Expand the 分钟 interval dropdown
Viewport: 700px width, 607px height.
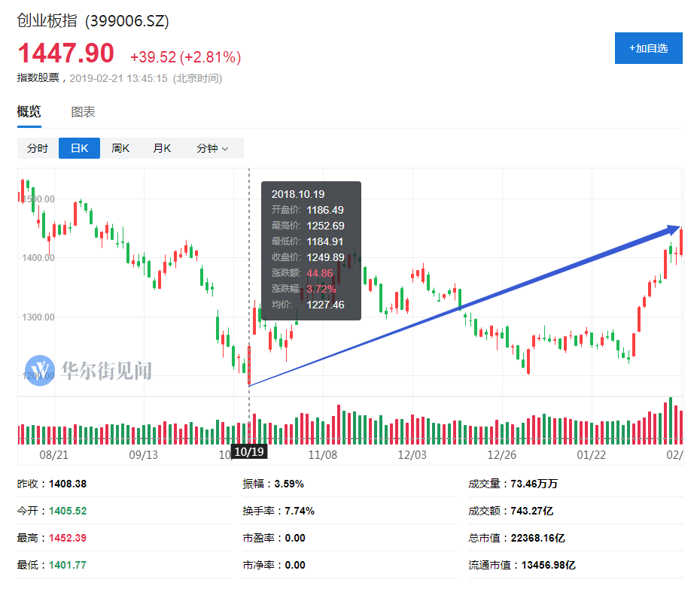[212, 148]
